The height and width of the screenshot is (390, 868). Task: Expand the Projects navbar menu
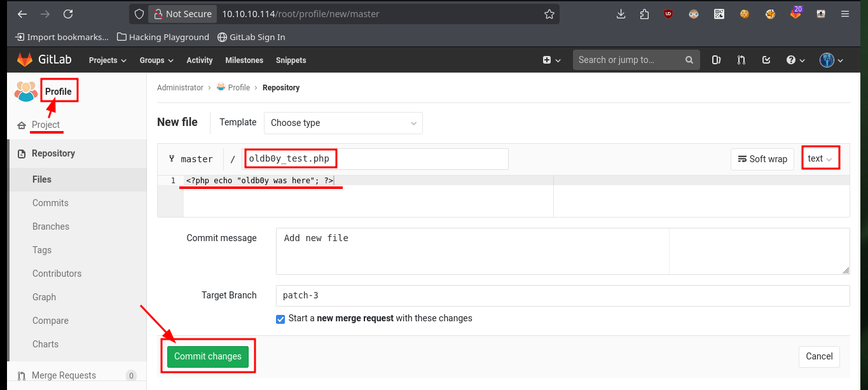click(x=107, y=60)
